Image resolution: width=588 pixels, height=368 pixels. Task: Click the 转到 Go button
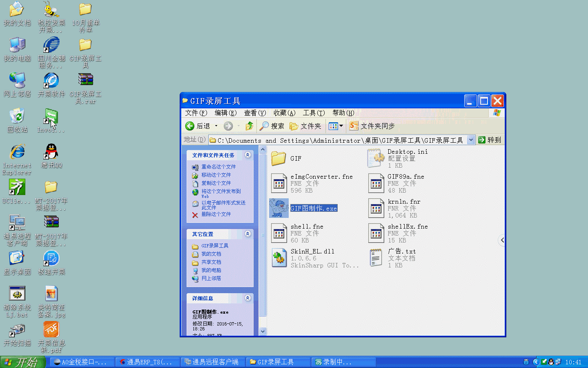[490, 140]
